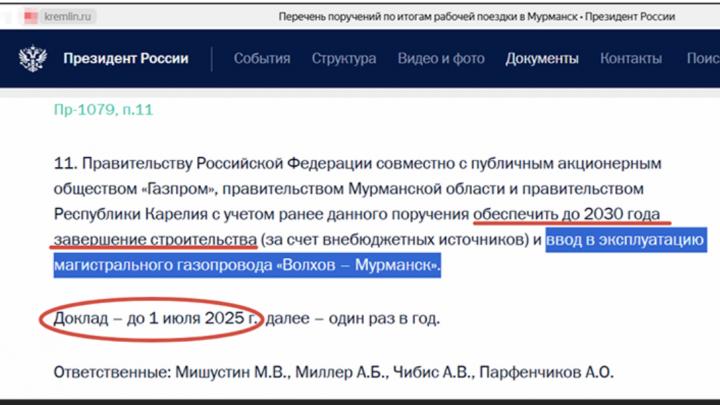Open the Поиск menu item
This screenshot has height=405, width=720.
tap(703, 58)
